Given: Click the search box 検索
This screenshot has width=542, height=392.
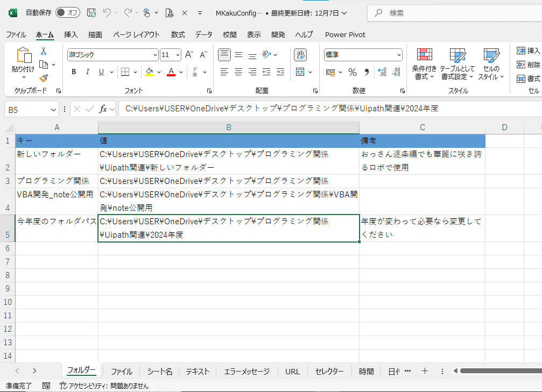Looking at the screenshot, I should point(455,13).
